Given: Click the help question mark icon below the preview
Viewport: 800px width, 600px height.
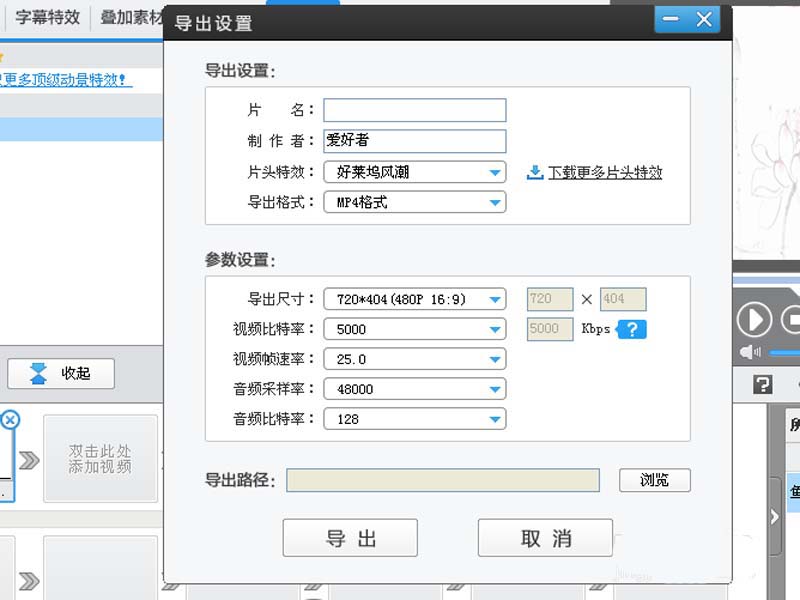Looking at the screenshot, I should tap(765, 383).
